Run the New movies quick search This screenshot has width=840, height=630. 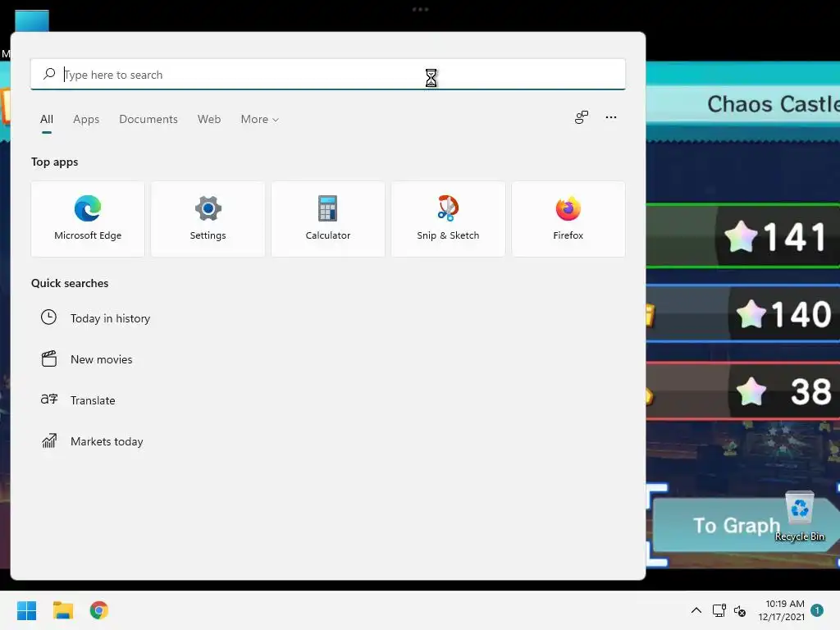pos(101,359)
